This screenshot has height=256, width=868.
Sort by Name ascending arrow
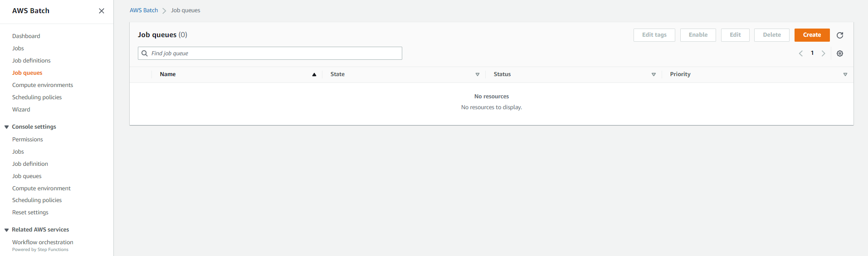coord(314,75)
